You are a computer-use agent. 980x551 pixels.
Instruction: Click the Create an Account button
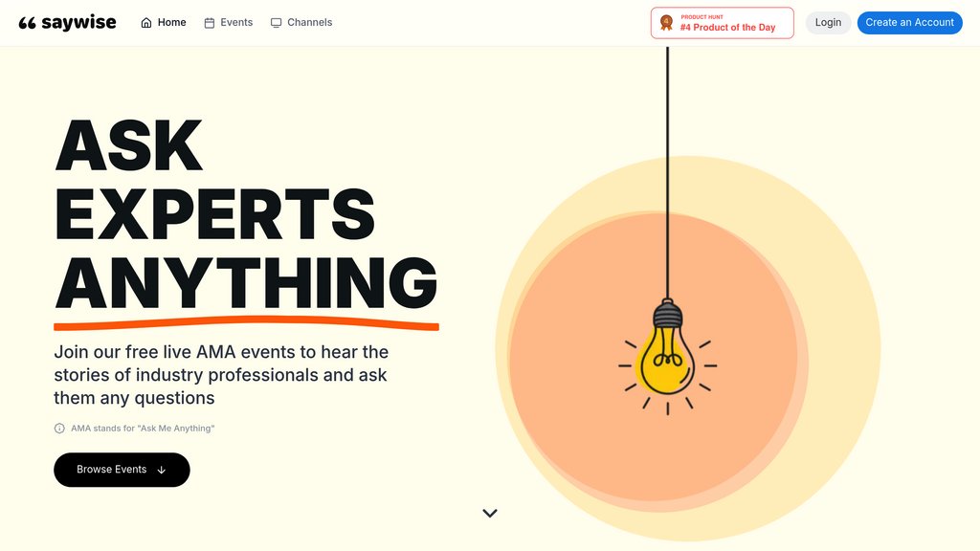tap(909, 23)
